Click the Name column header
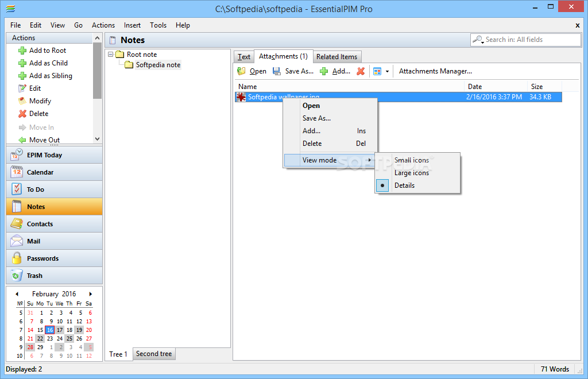The image size is (588, 379). [x=350, y=87]
